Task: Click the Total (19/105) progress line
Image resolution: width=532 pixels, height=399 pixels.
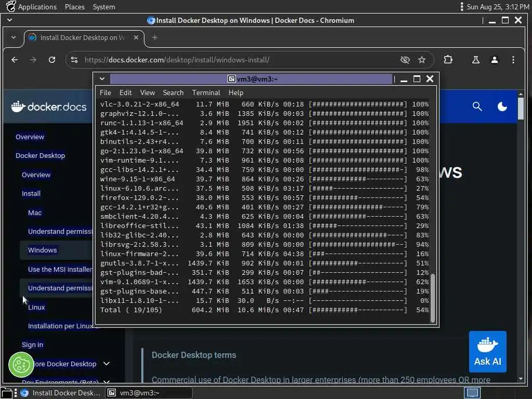Action: point(264,310)
